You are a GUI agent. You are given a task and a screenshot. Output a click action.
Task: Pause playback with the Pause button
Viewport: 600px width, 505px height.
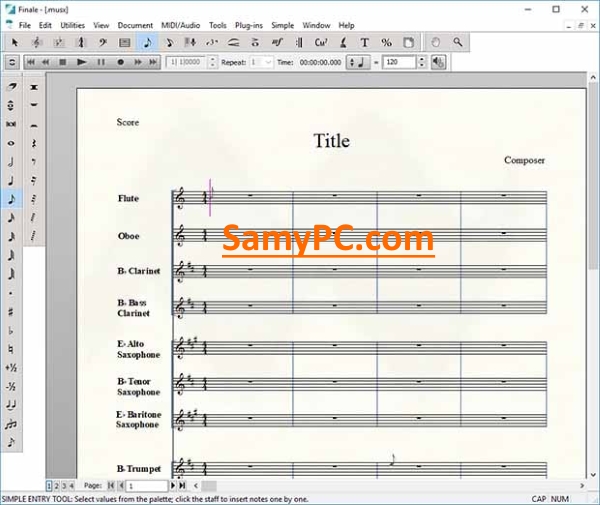[x=101, y=62]
